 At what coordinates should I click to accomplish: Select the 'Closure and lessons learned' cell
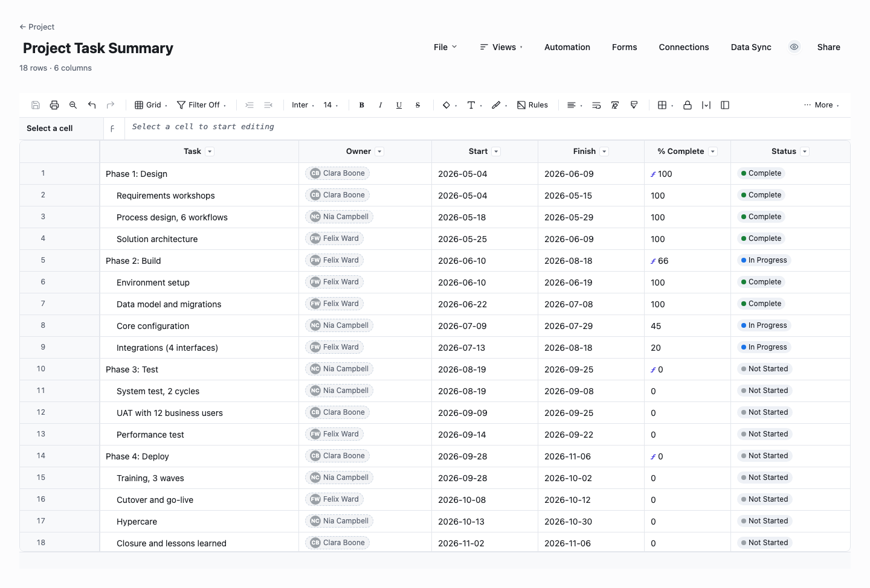point(199,543)
